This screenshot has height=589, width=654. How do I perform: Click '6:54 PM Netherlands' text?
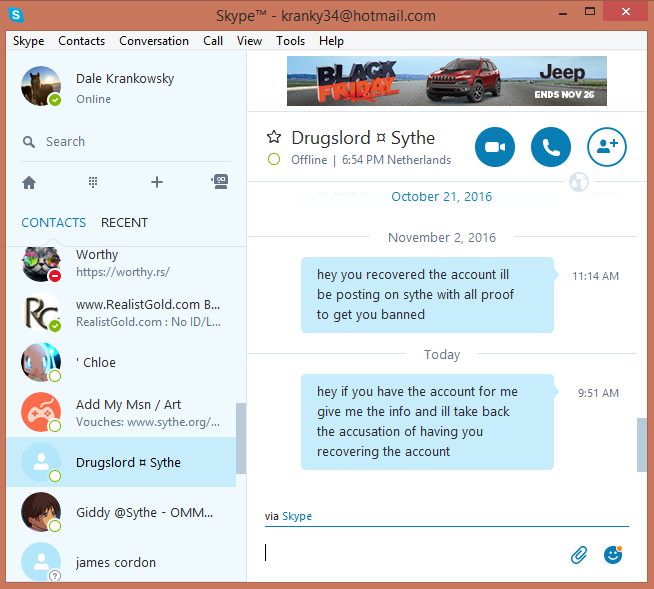tap(396, 160)
